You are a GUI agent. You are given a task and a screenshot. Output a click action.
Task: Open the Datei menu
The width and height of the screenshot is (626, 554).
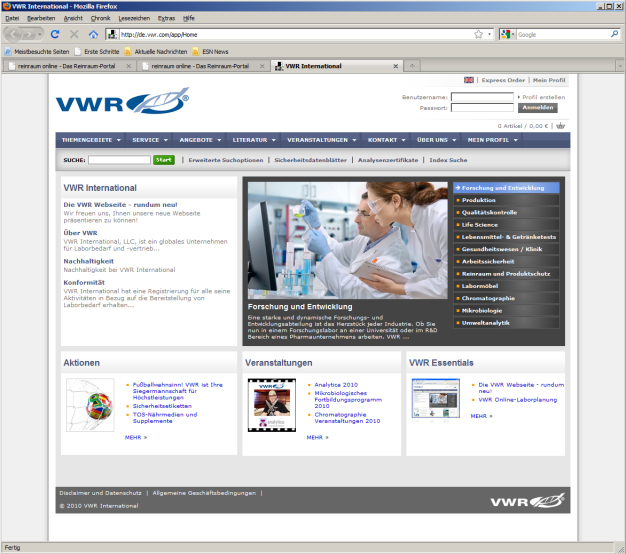[12, 18]
